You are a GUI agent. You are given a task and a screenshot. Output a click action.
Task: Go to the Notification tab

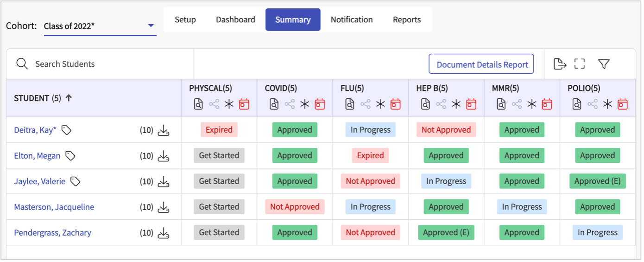[351, 19]
